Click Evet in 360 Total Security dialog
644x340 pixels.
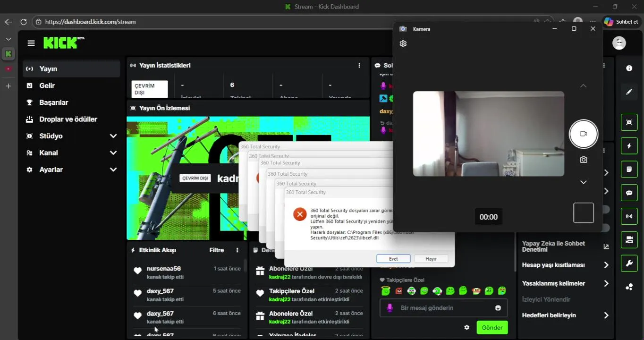(x=393, y=259)
